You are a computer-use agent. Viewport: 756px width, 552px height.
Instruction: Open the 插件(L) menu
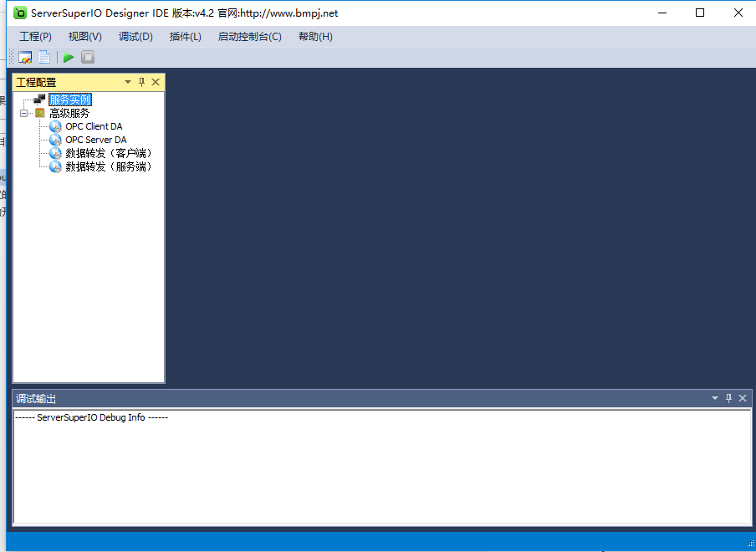pyautogui.click(x=185, y=37)
